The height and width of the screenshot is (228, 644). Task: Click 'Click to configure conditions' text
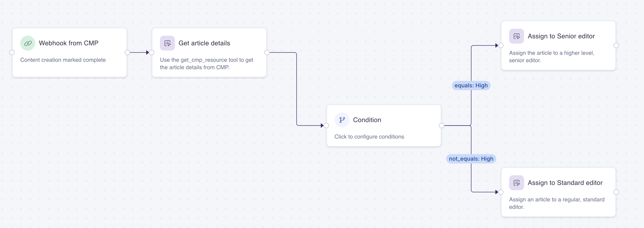[x=369, y=137]
